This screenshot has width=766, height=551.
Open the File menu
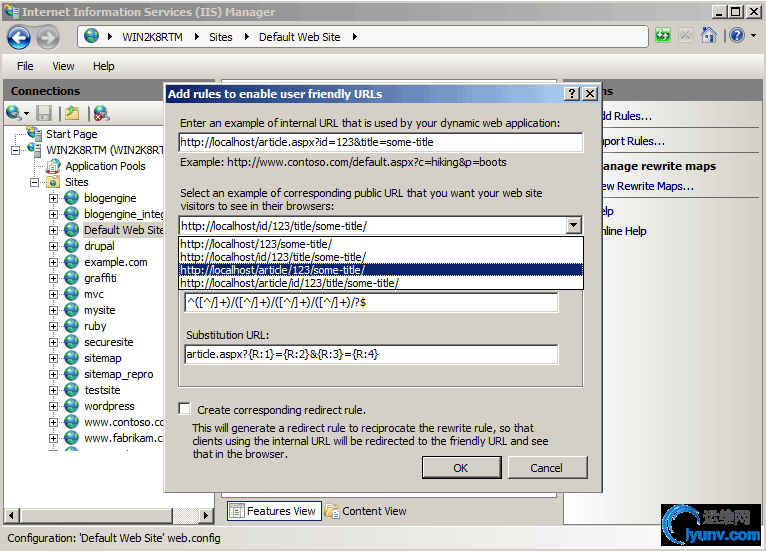(25, 66)
